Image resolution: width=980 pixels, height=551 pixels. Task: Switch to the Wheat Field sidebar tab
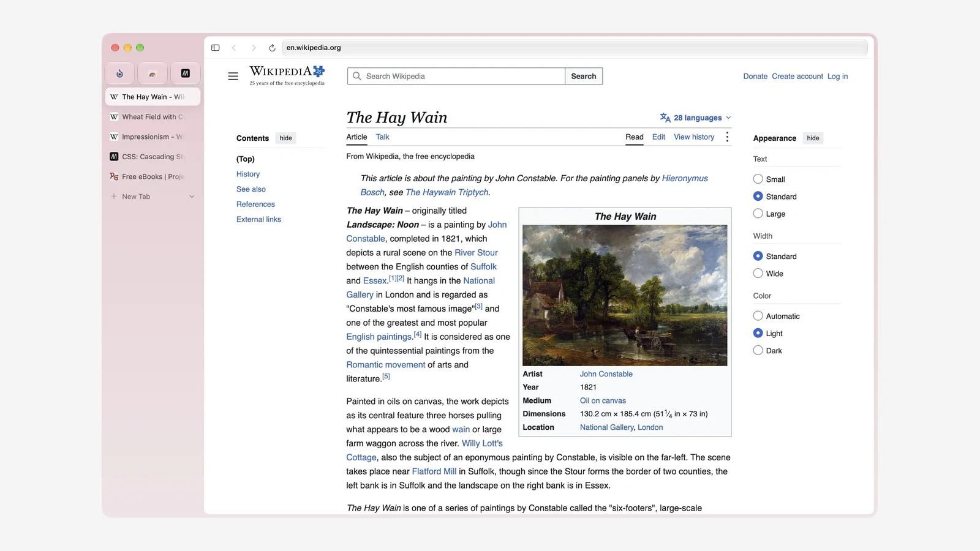(153, 117)
